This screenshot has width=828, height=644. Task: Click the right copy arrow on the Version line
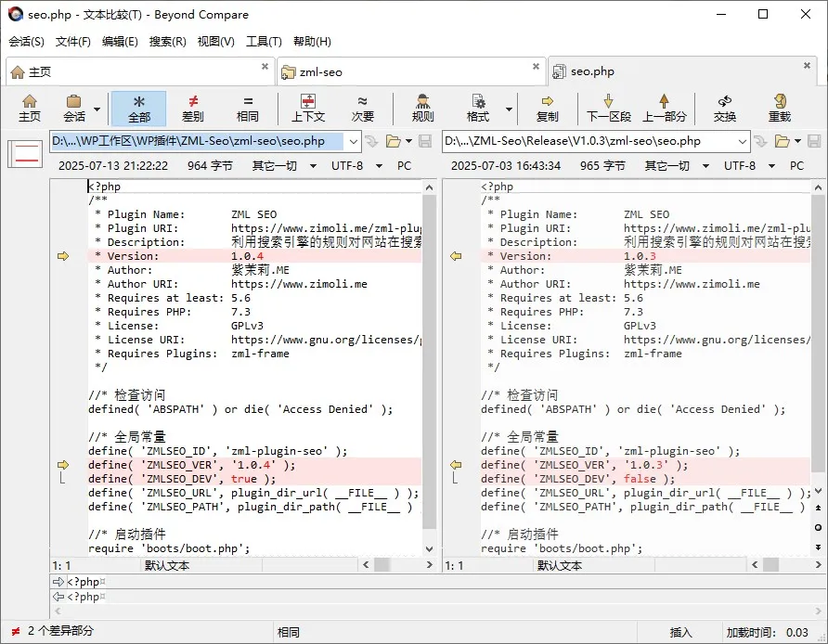click(457, 256)
